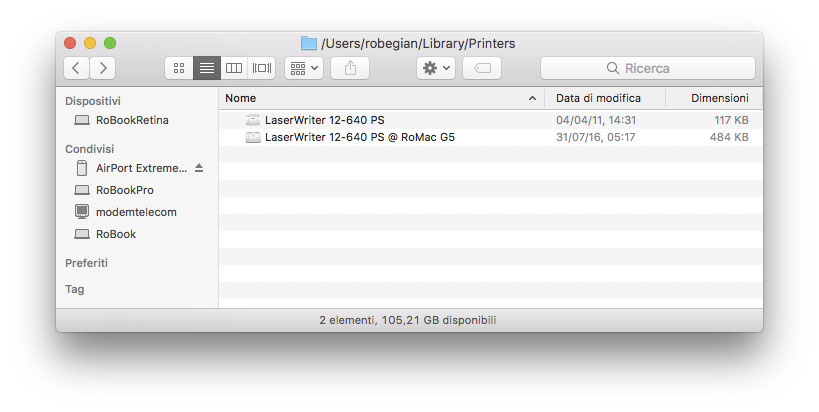Click the Condivisi sidebar heading
Image resolution: width=819 pixels, height=412 pixels.
(x=89, y=149)
